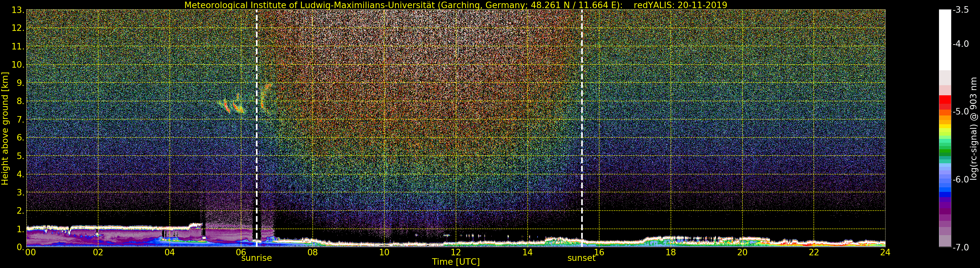Click the colorbar tick label -7.0
Image resolution: width=980 pixels, height=268 pixels.
[960, 248]
